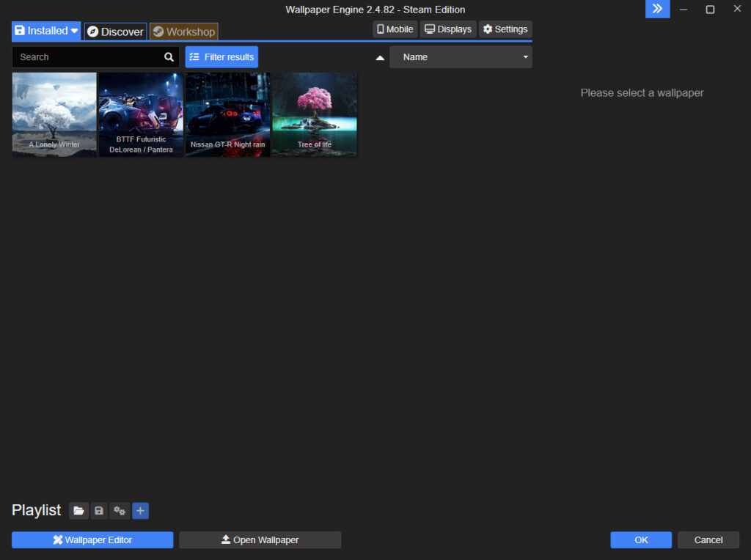Click the magnifying glass search icon
751x560 pixels.
click(169, 57)
